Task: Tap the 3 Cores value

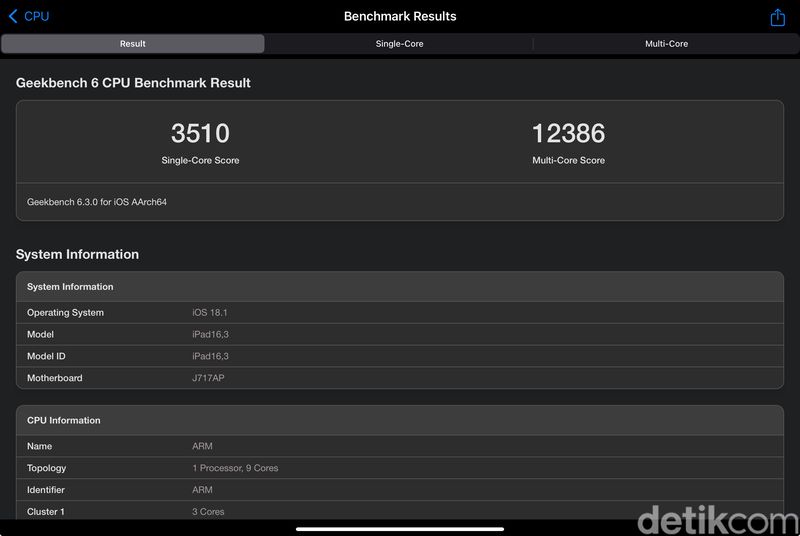Action: (x=208, y=512)
